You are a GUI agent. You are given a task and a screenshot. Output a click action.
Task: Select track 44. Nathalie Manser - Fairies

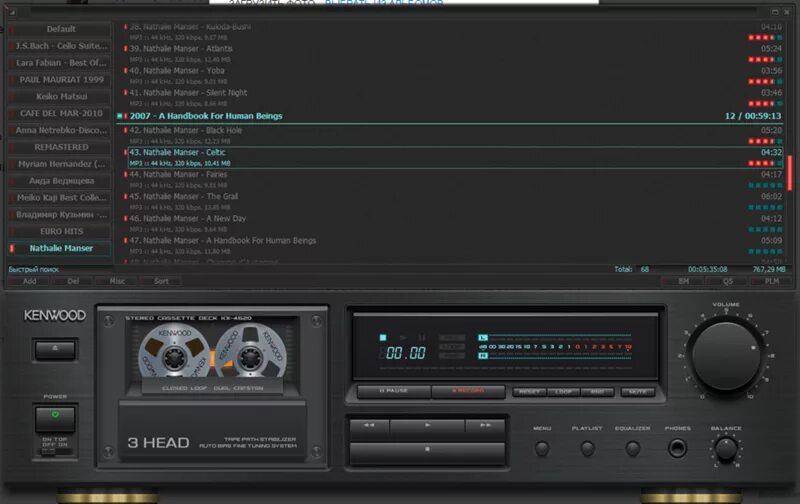pyautogui.click(x=454, y=179)
